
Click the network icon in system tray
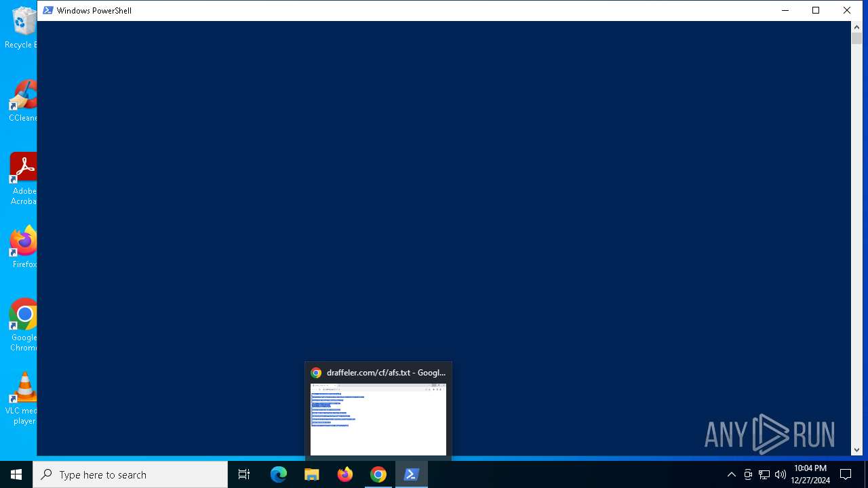pyautogui.click(x=764, y=474)
